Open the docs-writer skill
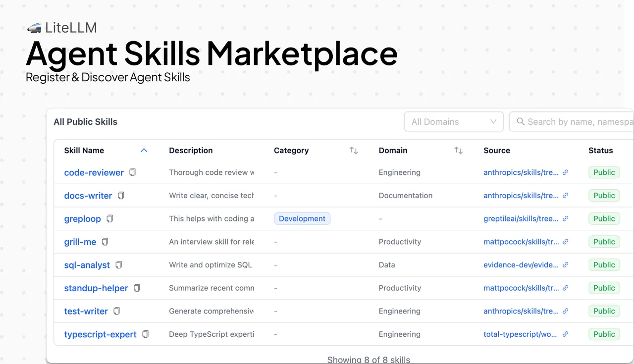 pos(88,196)
